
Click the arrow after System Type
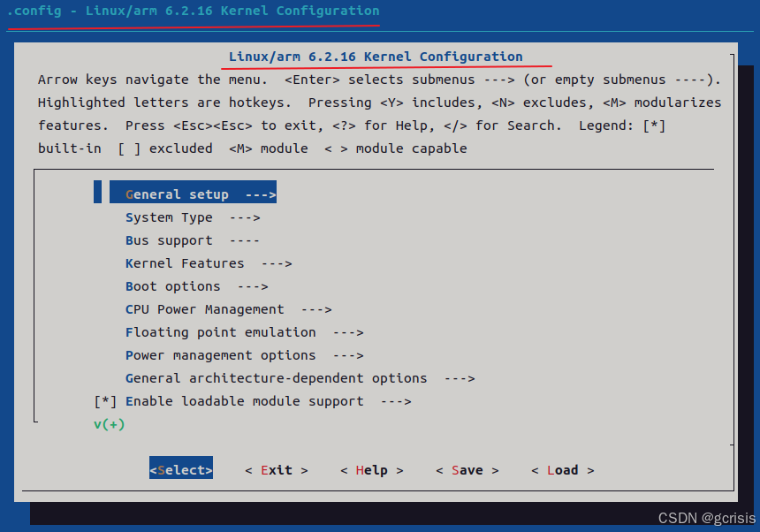[x=245, y=217]
